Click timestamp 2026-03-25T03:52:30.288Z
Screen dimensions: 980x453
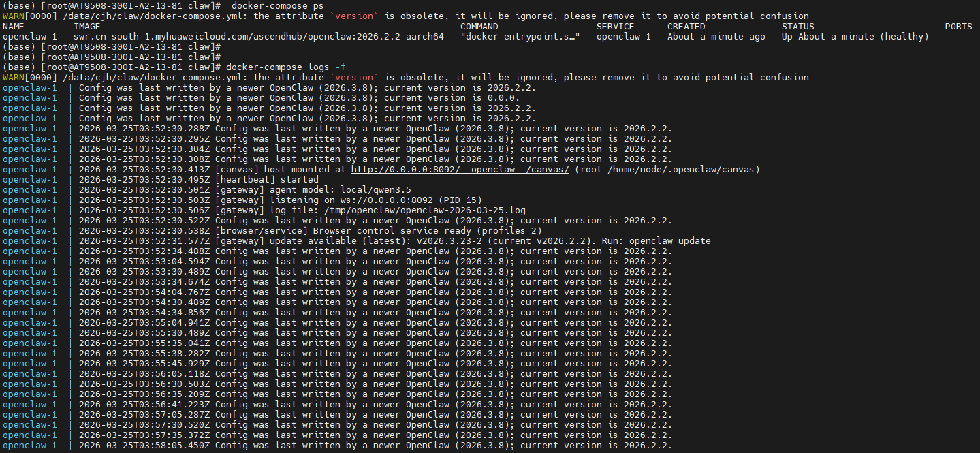pyautogui.click(x=144, y=129)
